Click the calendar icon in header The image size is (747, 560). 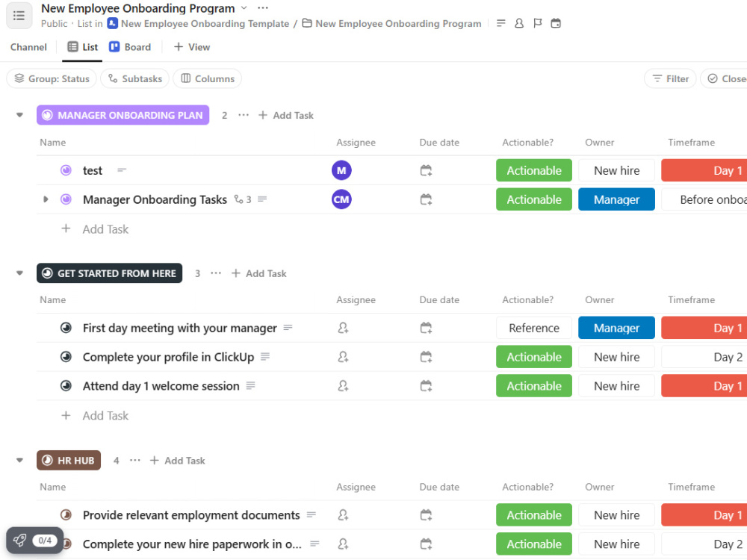(x=556, y=23)
